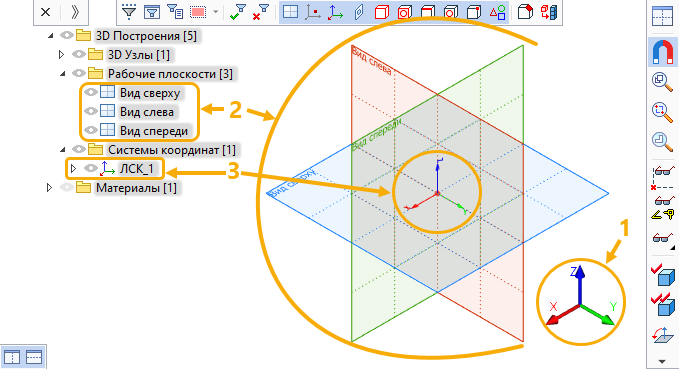Collapse the Рабочие плоскости folder
679x369 pixels.
[63, 74]
